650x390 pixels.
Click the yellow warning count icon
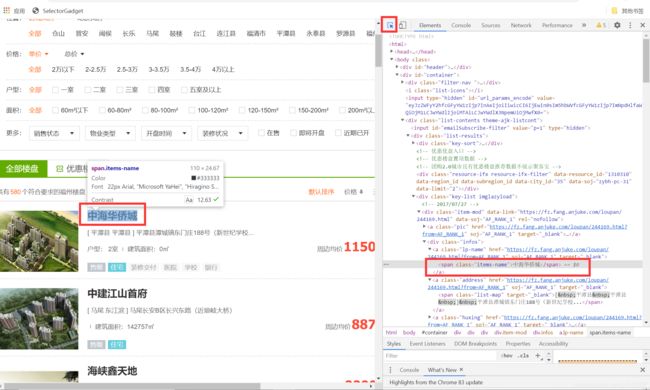tap(601, 25)
